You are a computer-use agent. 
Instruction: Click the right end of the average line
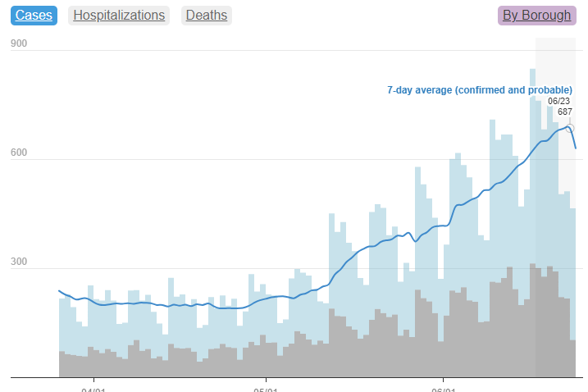pyautogui.click(x=576, y=148)
